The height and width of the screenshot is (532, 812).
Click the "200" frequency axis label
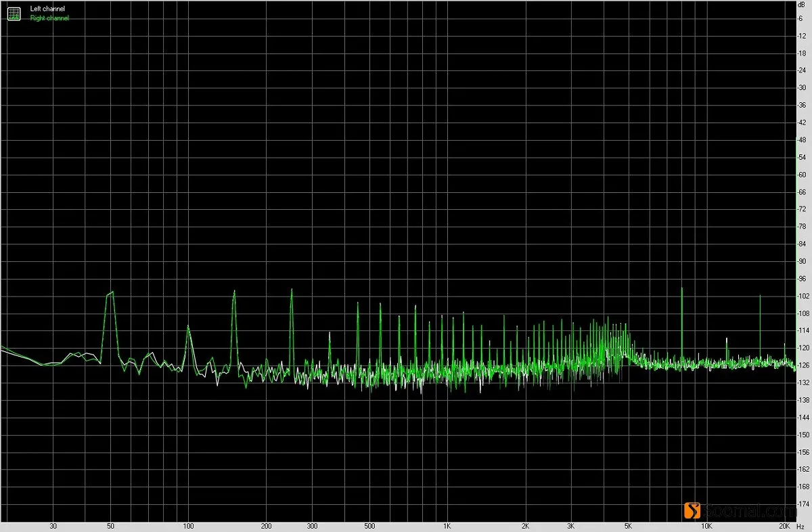267,526
